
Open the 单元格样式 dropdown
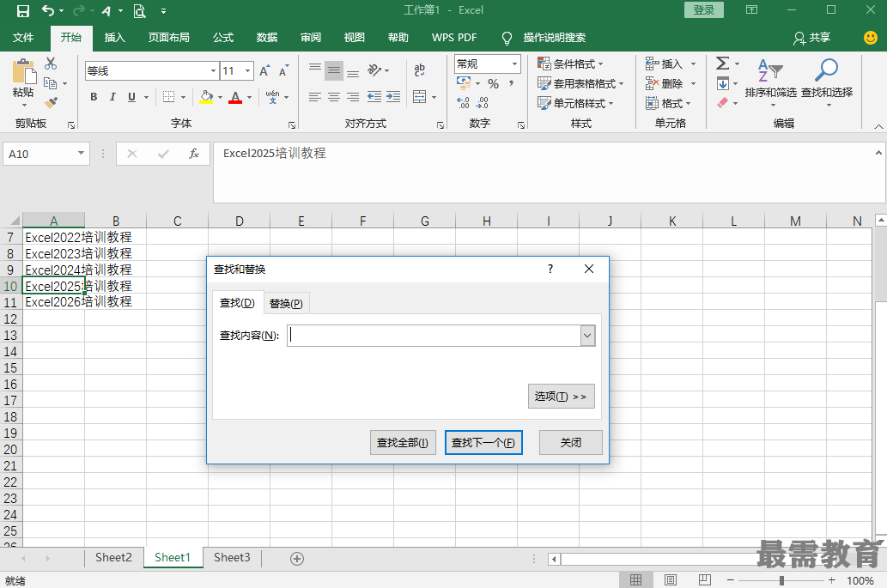[575, 103]
